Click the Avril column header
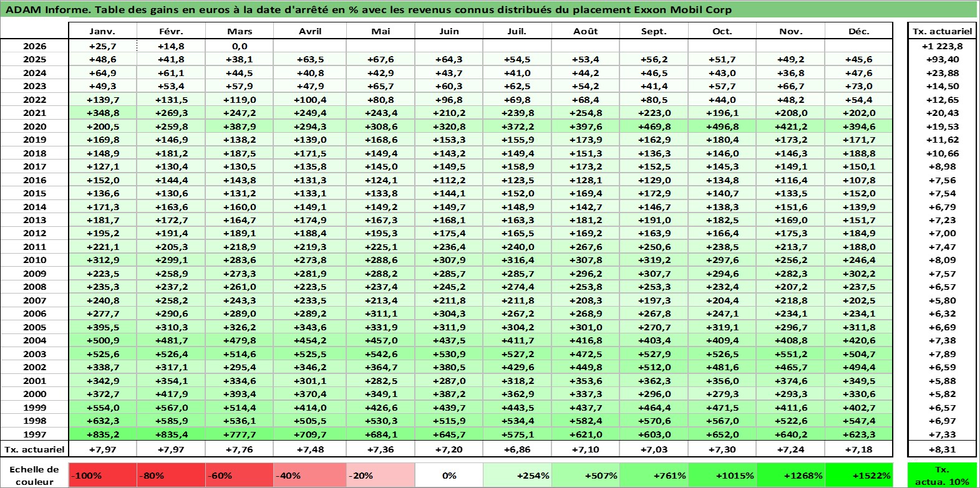This screenshot has width=980, height=488. click(310, 31)
